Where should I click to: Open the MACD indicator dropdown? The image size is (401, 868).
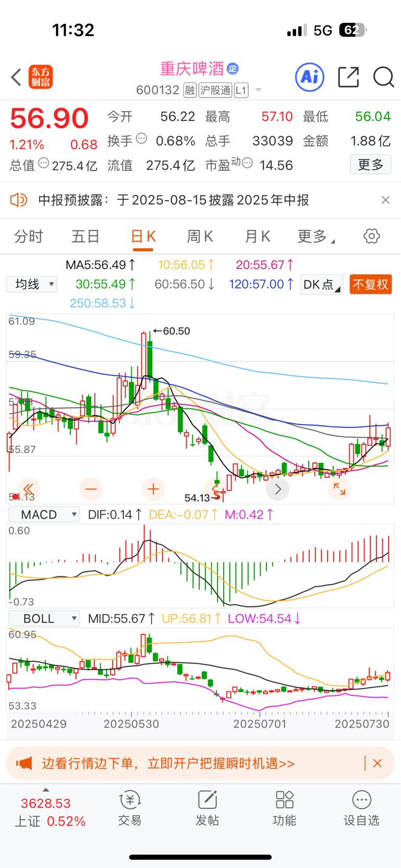pos(44,515)
